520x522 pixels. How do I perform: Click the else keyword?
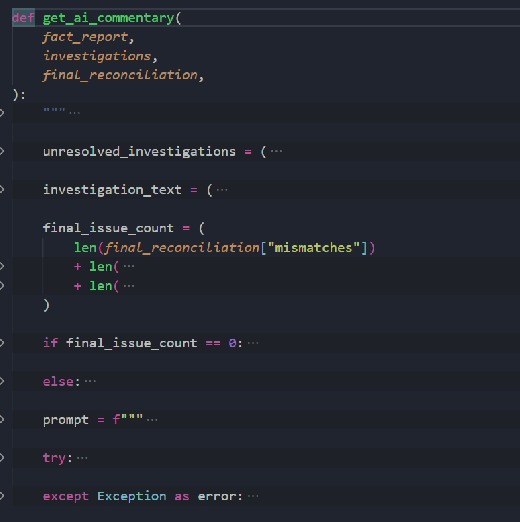[58, 381]
